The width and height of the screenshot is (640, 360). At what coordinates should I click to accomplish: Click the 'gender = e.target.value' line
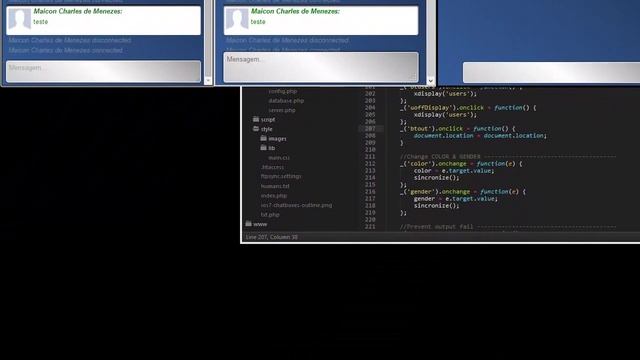[456, 199]
